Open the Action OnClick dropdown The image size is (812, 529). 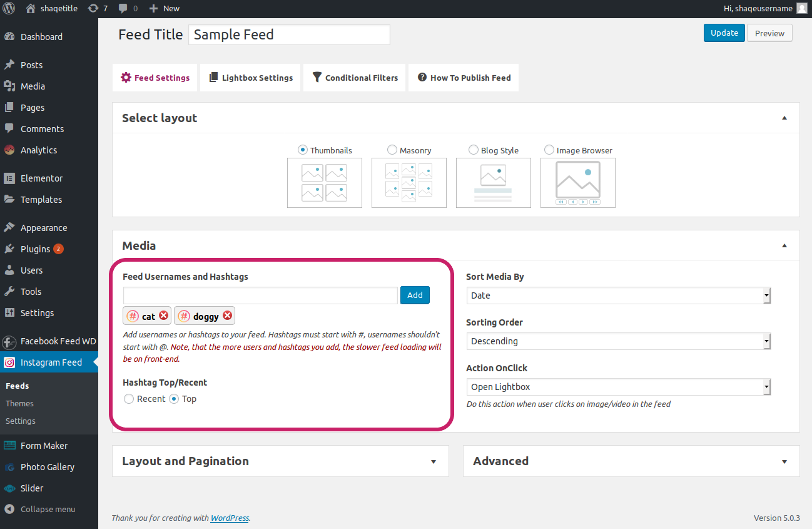[619, 387]
